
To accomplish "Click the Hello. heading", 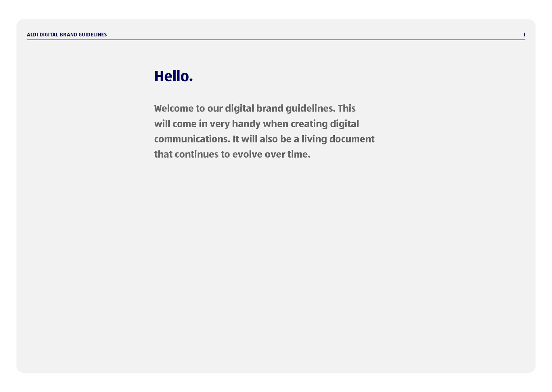I will 173,76.
